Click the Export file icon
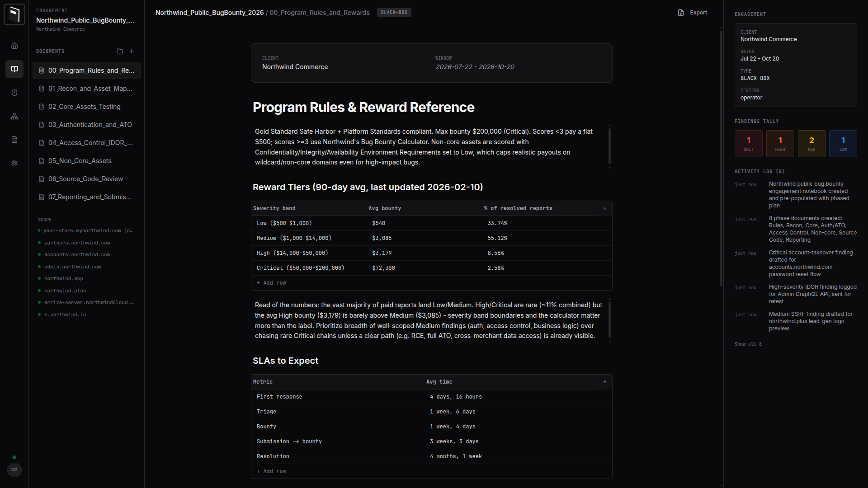The image size is (868, 488). 681,13
